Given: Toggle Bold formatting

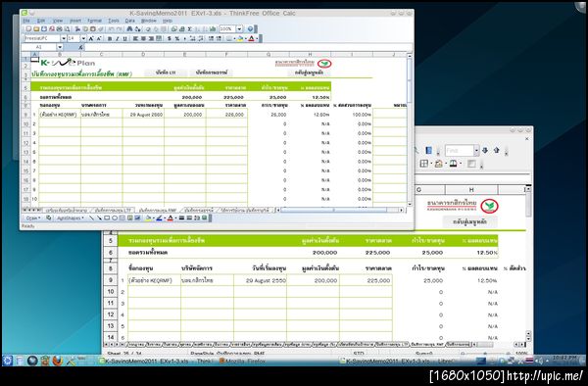Looking at the screenshot, I should (x=110, y=38).
